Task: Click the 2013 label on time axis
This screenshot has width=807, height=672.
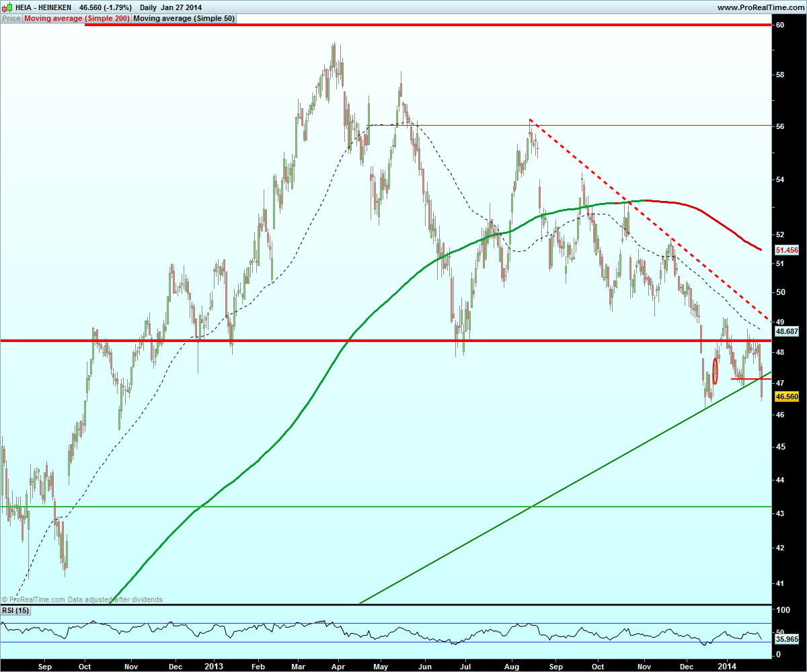Action: tap(214, 666)
